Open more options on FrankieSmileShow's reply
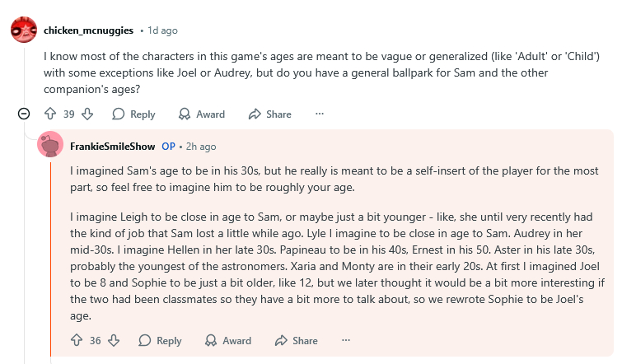This screenshot has width=622, height=364. click(346, 340)
